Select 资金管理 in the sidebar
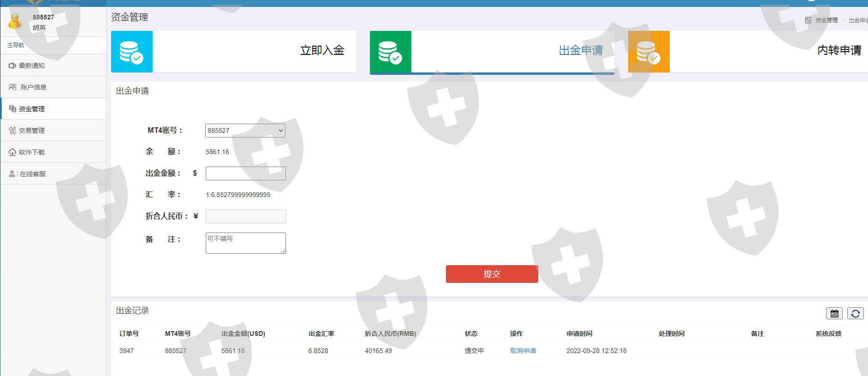This screenshot has width=868, height=376. coord(31,109)
